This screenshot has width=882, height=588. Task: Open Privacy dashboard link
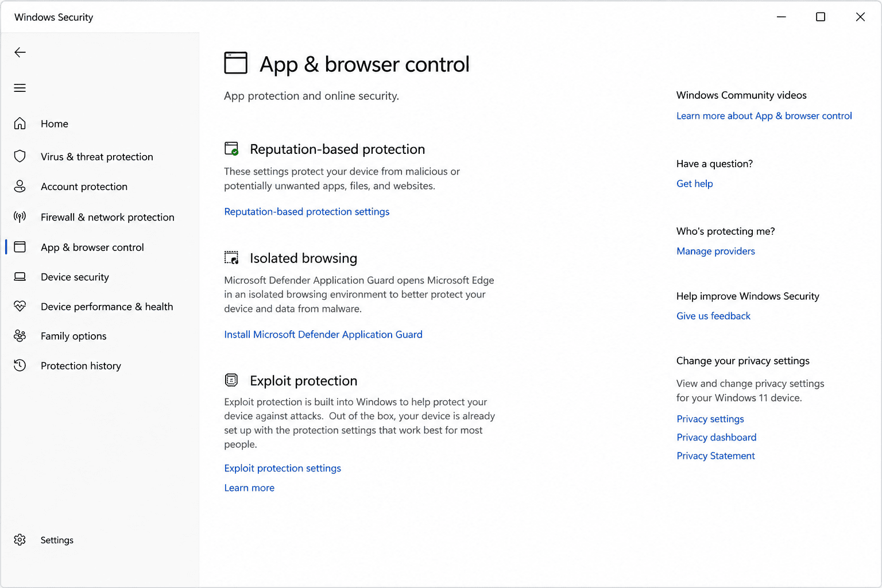pyautogui.click(x=717, y=438)
